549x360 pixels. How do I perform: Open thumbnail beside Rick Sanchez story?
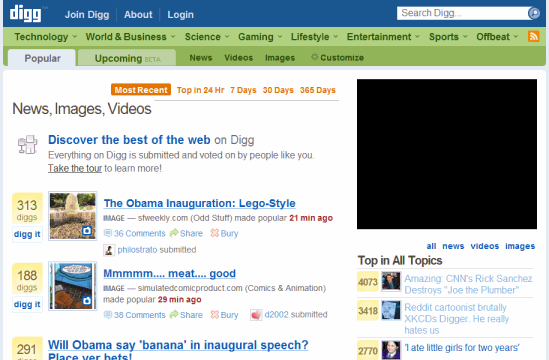[x=391, y=281]
